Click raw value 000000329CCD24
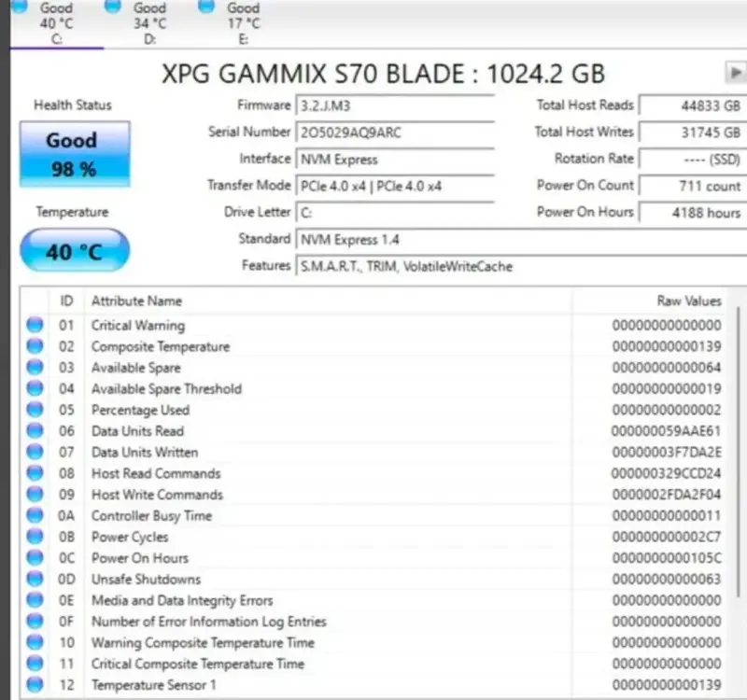The image size is (747, 700). click(666, 473)
